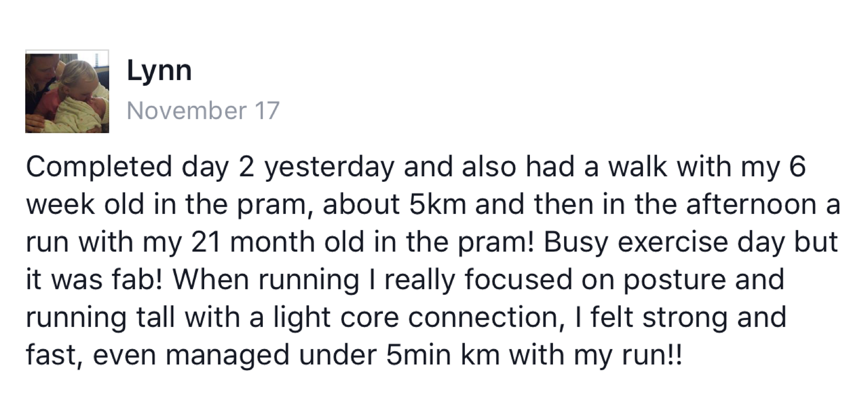Image resolution: width=868 pixels, height=416 pixels.
Task: Open the November 17 post timestamp
Action: [203, 111]
